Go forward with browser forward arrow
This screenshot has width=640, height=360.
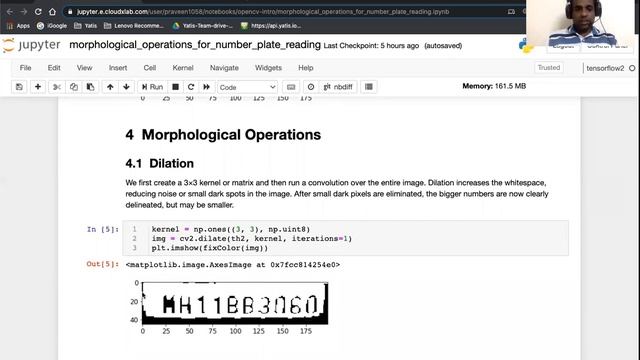click(24, 12)
